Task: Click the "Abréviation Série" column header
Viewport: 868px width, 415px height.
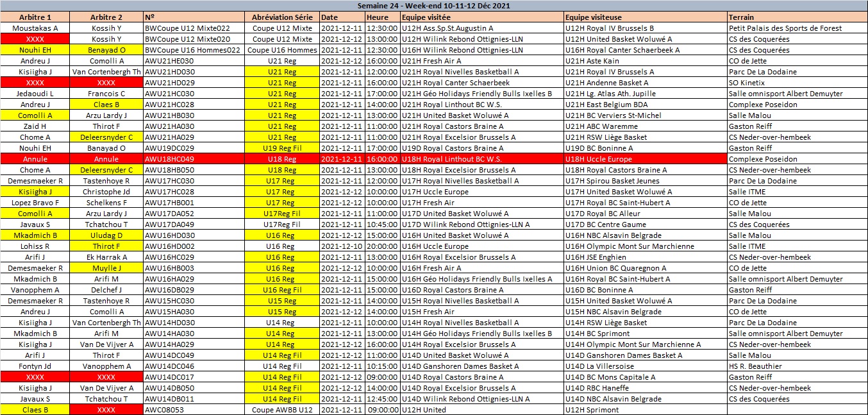Action: pyautogui.click(x=281, y=17)
